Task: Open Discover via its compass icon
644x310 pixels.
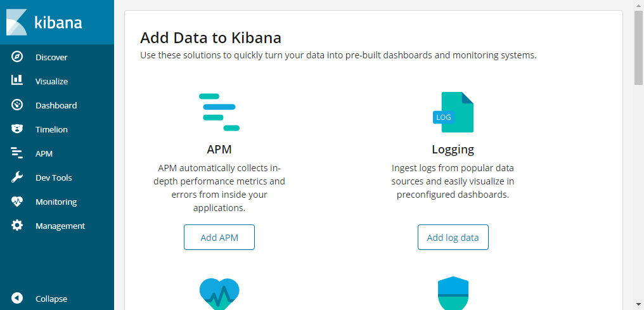Action: (x=17, y=56)
